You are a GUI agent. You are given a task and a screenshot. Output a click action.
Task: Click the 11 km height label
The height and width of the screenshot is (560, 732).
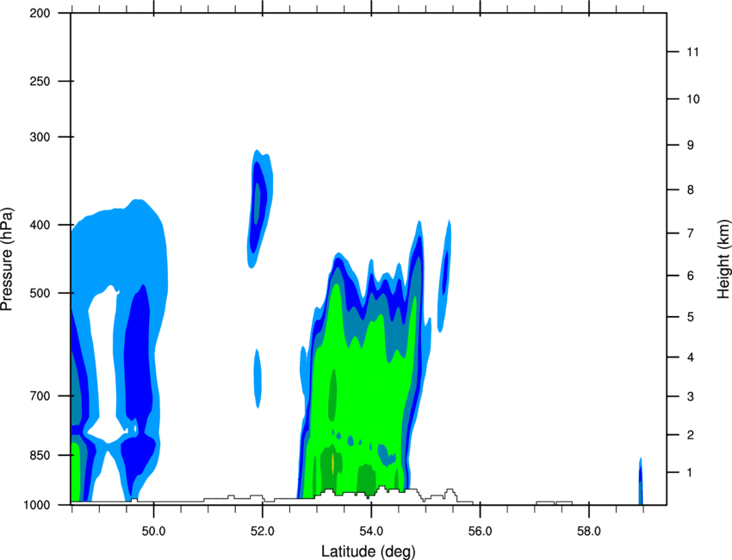[x=692, y=52]
